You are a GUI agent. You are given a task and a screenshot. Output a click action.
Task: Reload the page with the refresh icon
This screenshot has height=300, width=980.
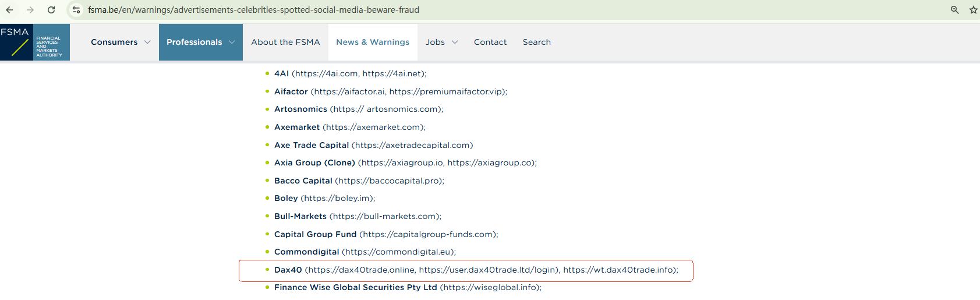[51, 10]
